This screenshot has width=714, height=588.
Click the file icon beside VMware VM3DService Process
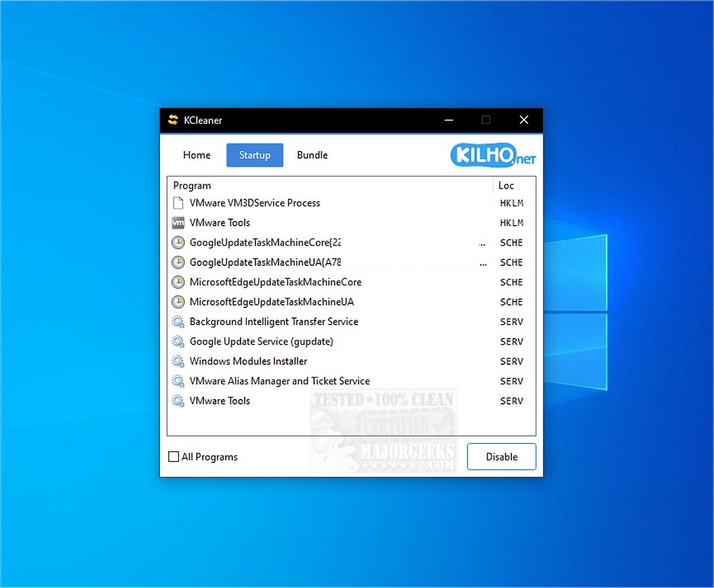178,203
